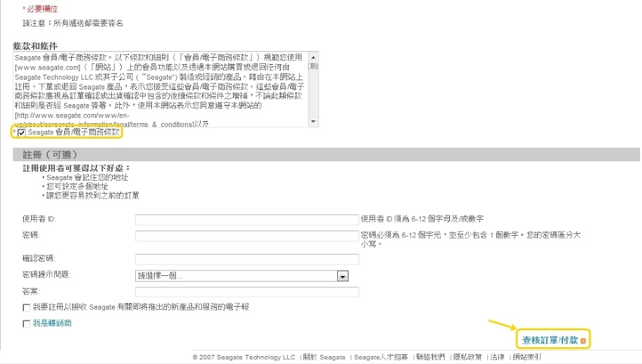Open the 聯絡我們 footer link
The height and width of the screenshot is (364, 642).
coord(430,358)
